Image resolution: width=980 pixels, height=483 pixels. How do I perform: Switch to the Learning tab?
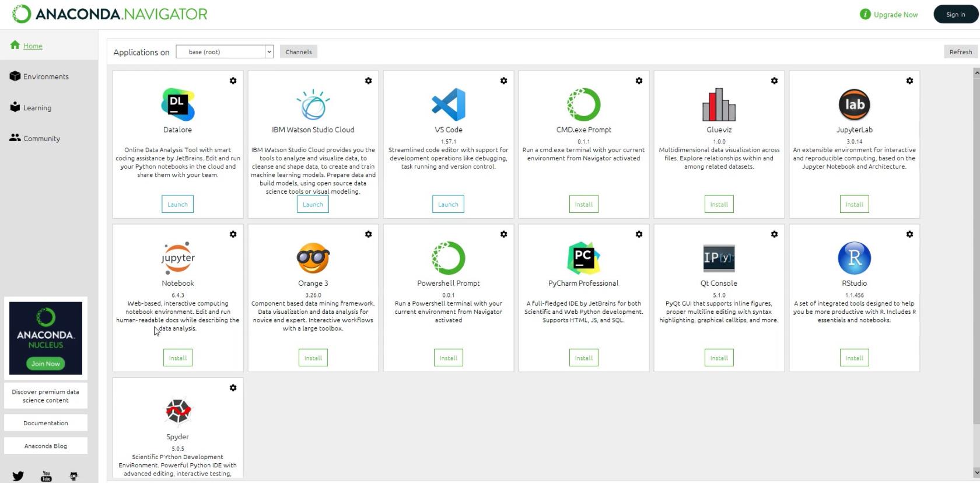37,108
